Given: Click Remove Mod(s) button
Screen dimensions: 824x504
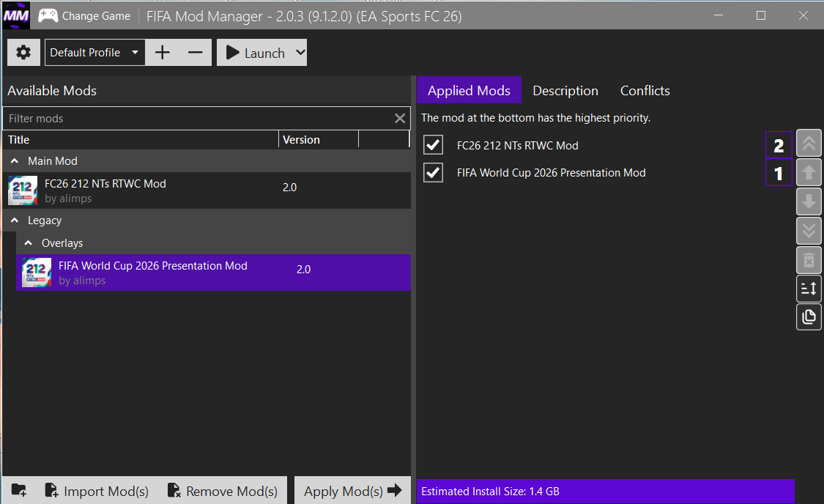Looking at the screenshot, I should pyautogui.click(x=222, y=491).
